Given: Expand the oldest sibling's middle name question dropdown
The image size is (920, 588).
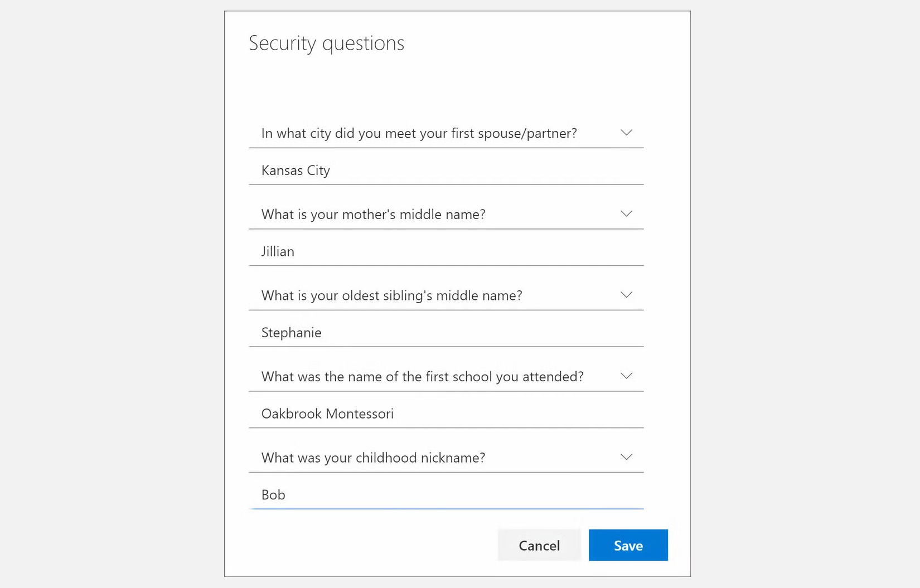Looking at the screenshot, I should 446,295.
